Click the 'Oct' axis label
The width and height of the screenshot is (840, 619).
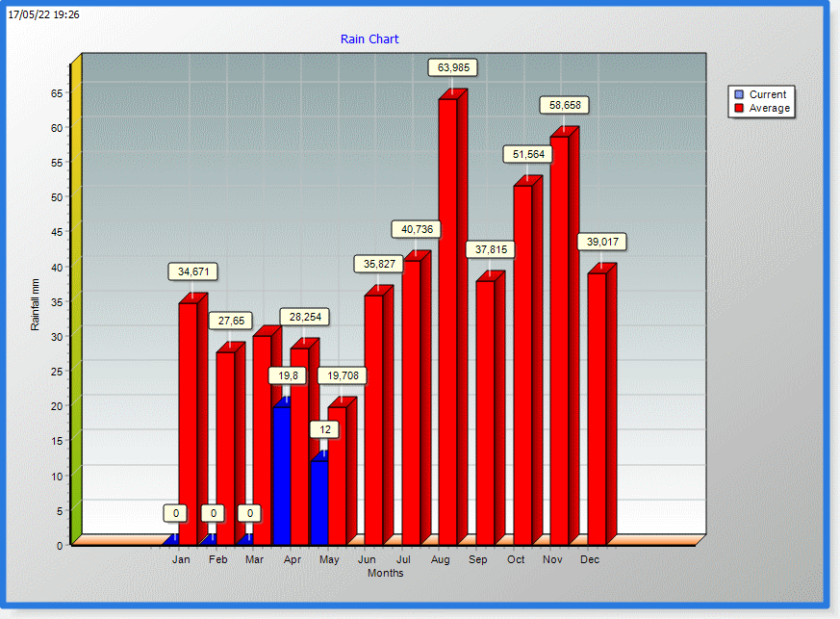[x=516, y=559]
